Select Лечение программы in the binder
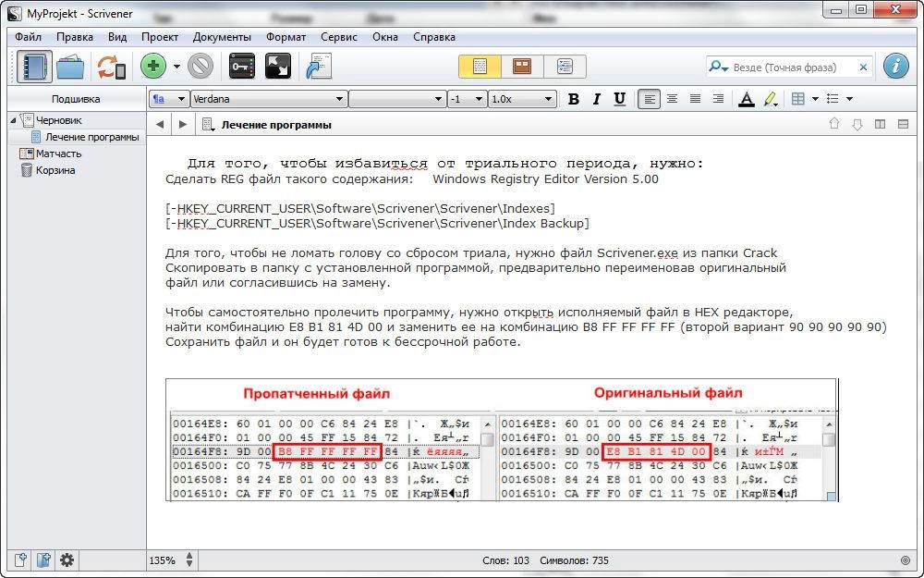The image size is (924, 578). tap(92, 137)
